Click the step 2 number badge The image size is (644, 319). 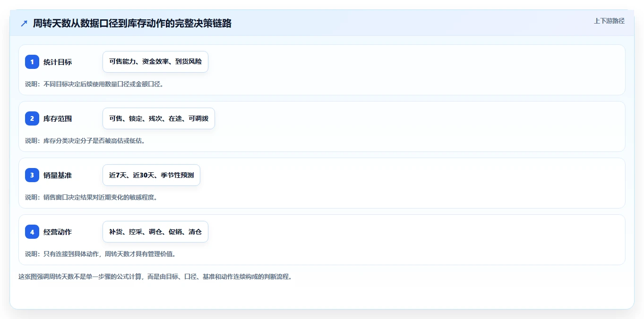[32, 118]
